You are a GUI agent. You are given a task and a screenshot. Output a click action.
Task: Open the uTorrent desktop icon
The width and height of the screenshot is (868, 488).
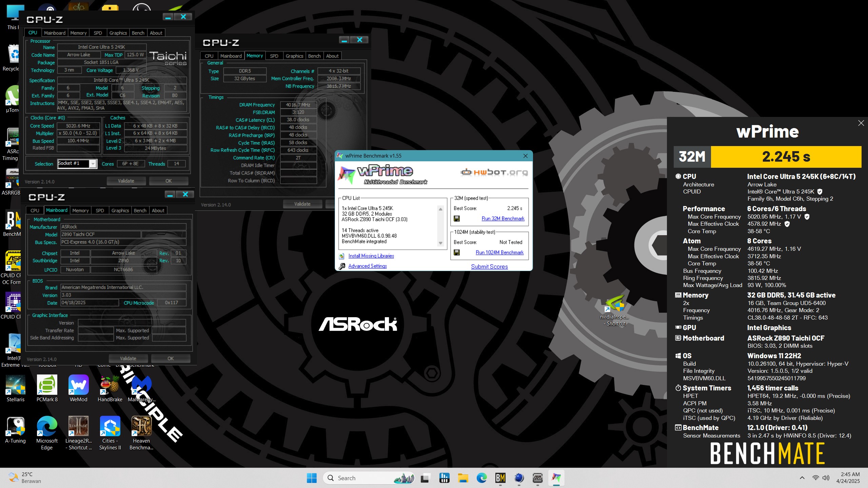[12, 99]
